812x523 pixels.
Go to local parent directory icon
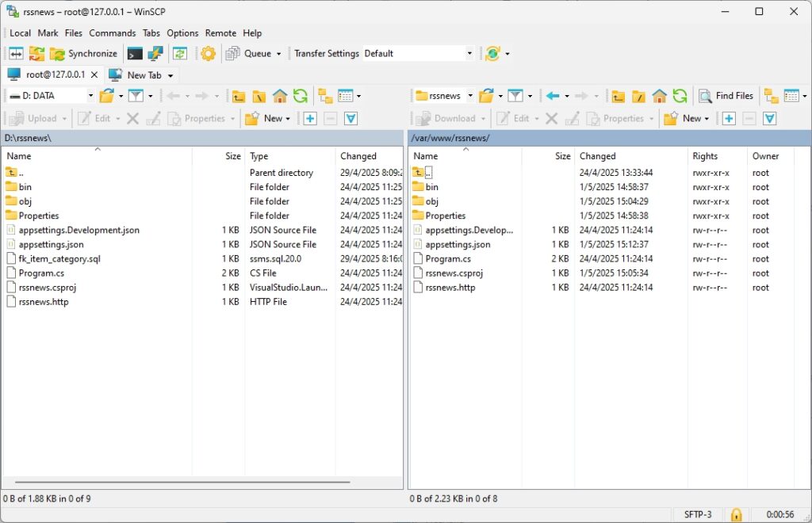click(x=238, y=96)
